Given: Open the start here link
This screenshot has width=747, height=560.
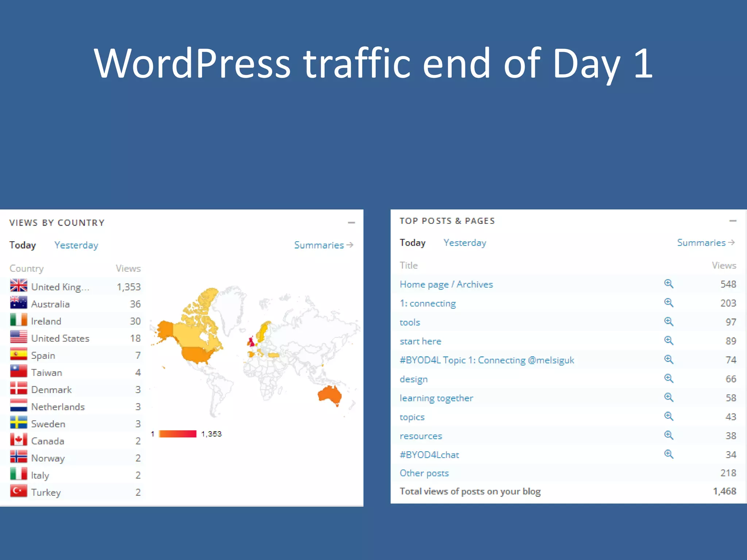Looking at the screenshot, I should [x=421, y=341].
